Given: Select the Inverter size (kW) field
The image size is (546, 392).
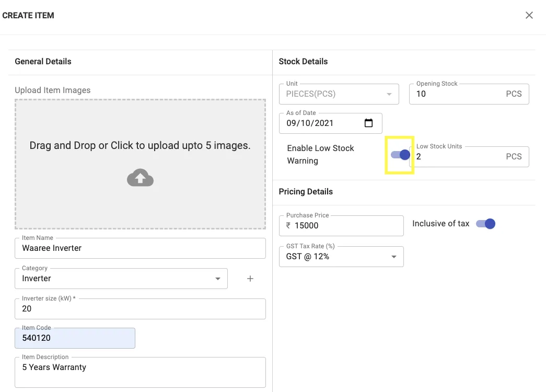Looking at the screenshot, I should tap(140, 309).
